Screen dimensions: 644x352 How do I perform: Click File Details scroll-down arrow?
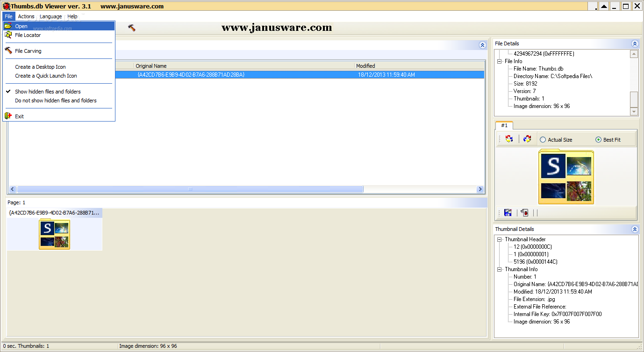pyautogui.click(x=634, y=112)
